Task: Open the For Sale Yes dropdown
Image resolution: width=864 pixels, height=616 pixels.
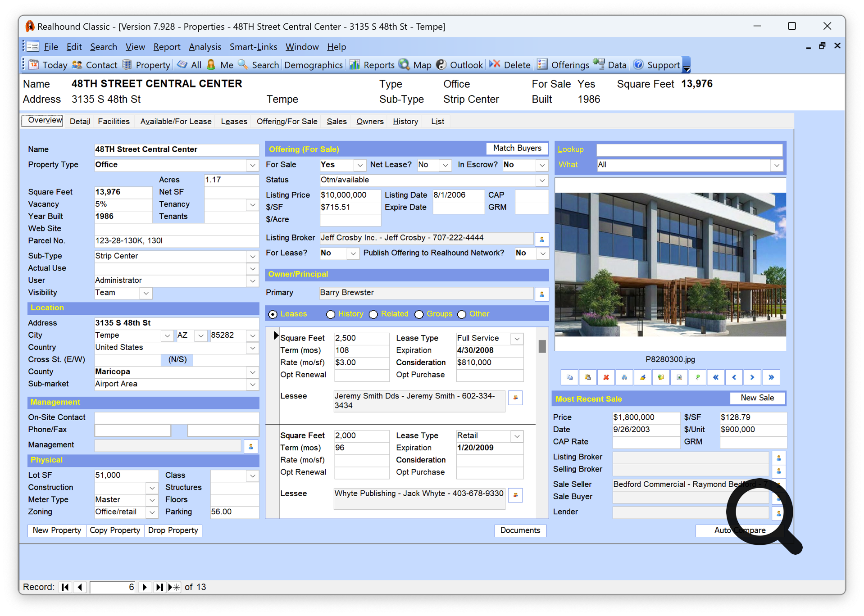Action: 359,165
